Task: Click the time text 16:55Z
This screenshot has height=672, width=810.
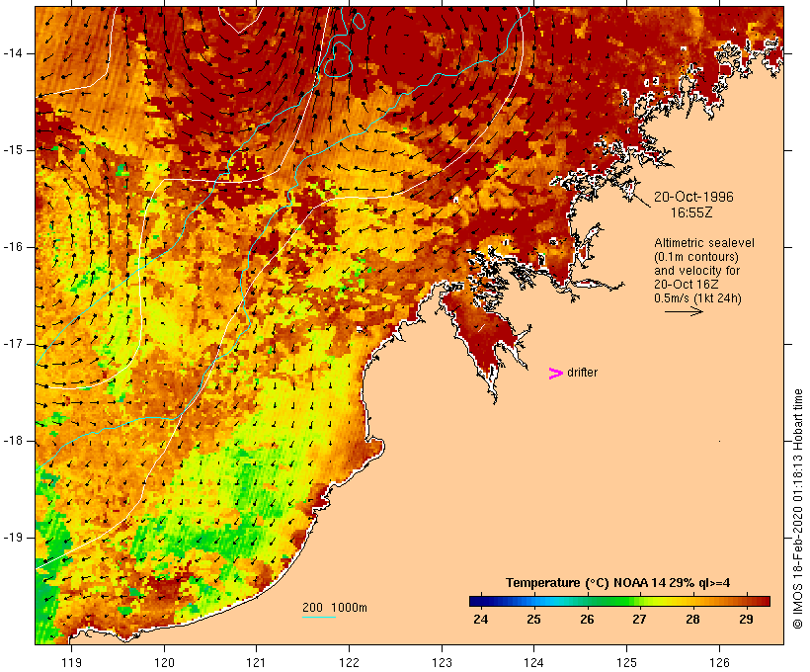Action: point(691,212)
